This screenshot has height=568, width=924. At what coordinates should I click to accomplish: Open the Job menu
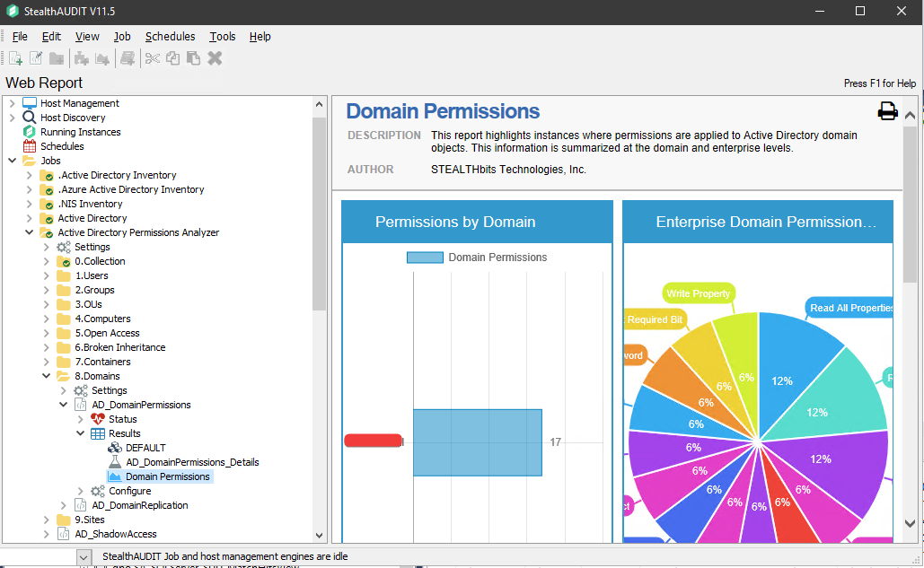pyautogui.click(x=121, y=36)
